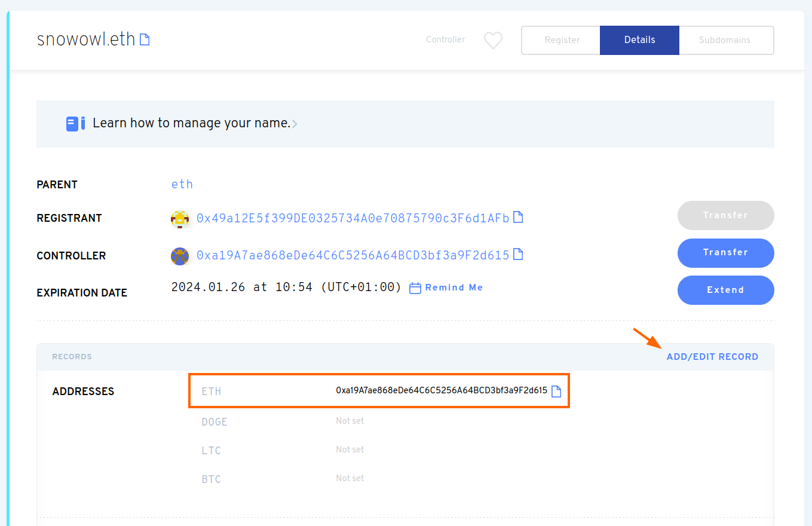Screen dimensions: 812x526
Task: Click the registrant pixel avatar
Action: 180,219
